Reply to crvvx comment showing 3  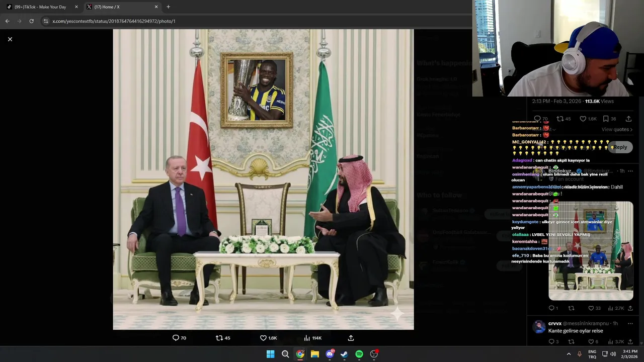click(x=553, y=342)
